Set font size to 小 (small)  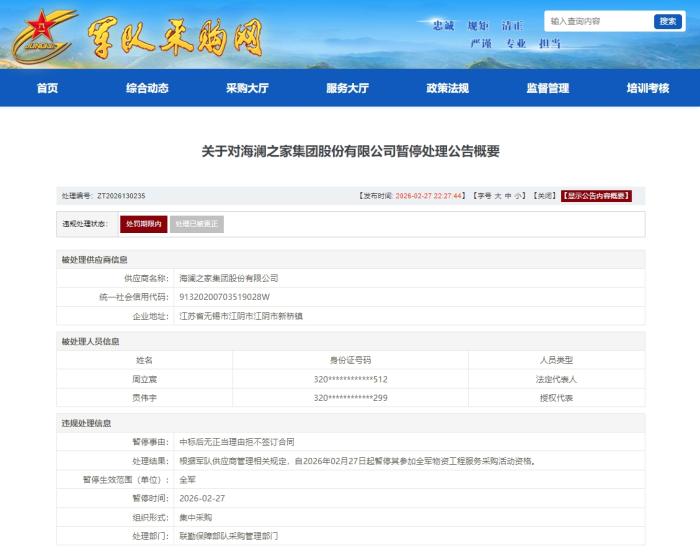pos(519,196)
